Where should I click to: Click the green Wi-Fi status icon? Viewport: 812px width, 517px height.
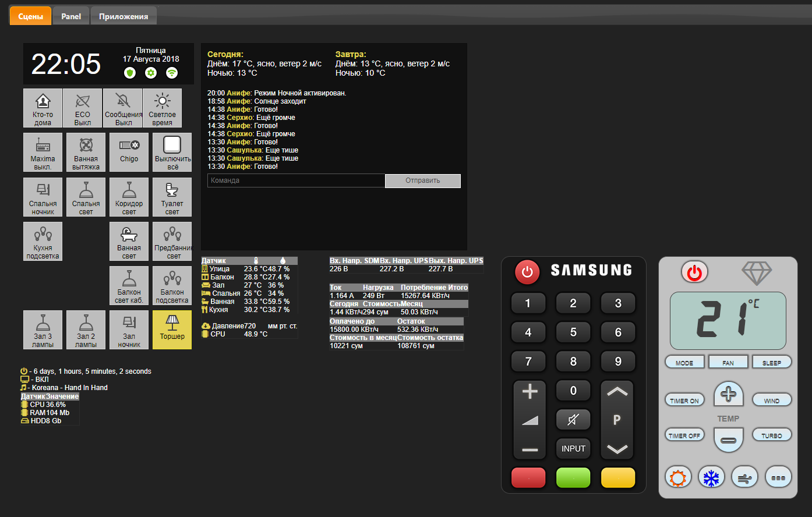172,73
